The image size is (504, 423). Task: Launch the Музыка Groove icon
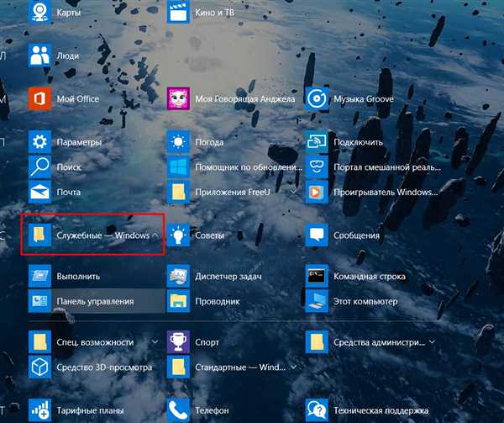point(317,98)
